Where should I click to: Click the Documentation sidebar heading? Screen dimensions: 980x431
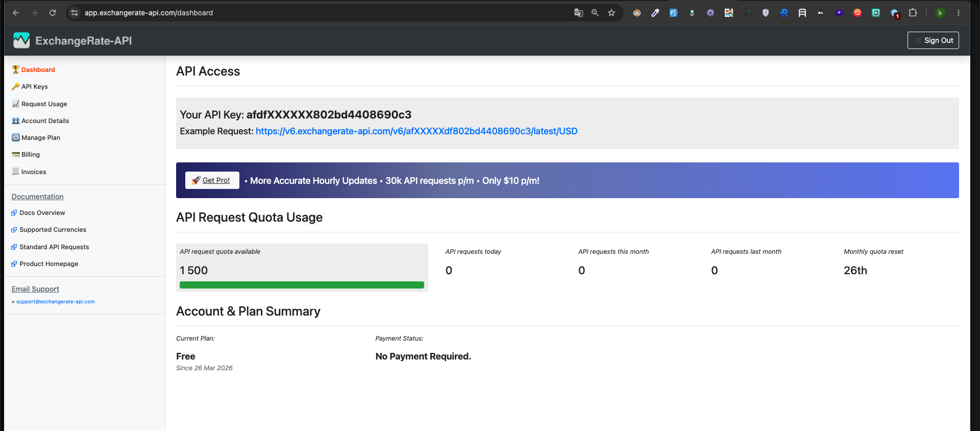(x=38, y=197)
